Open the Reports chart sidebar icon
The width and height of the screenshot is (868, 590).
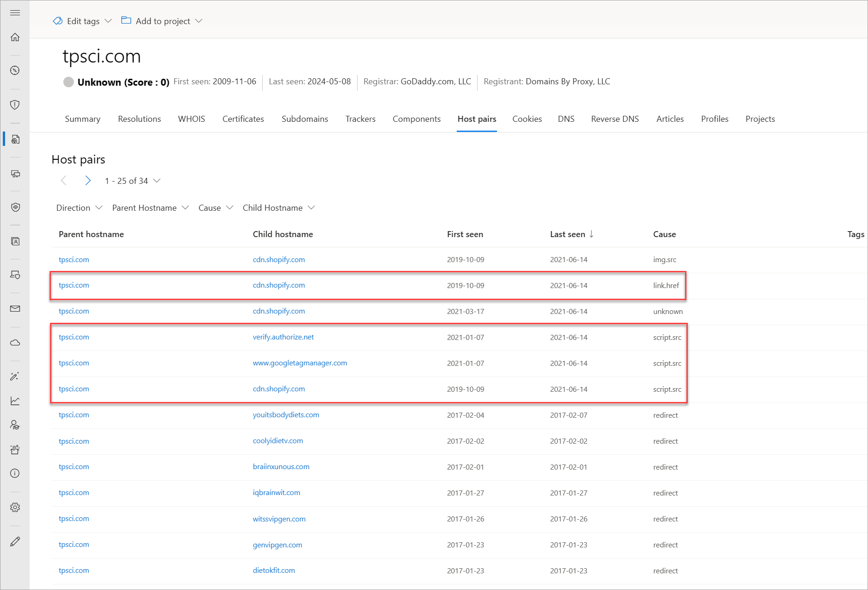pyautogui.click(x=15, y=401)
